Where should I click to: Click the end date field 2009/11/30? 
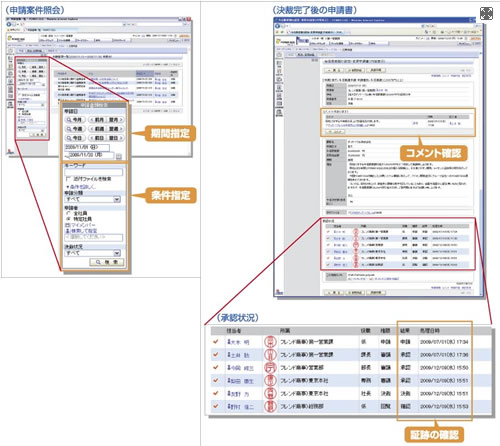pos(91,155)
